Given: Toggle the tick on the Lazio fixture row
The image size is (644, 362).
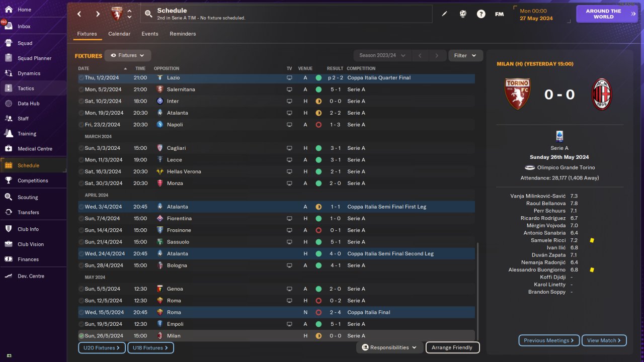Looking at the screenshot, I should click(x=81, y=78).
